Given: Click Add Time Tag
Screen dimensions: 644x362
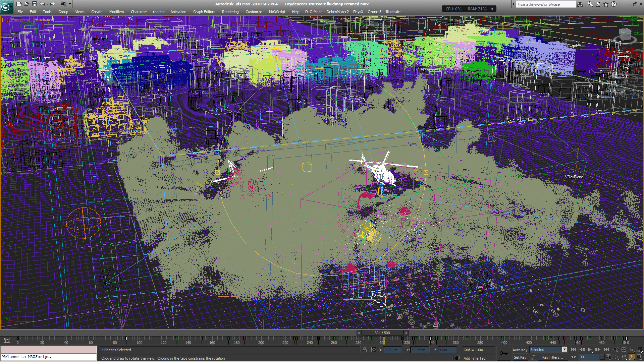Looking at the screenshot, I should click(x=474, y=358).
